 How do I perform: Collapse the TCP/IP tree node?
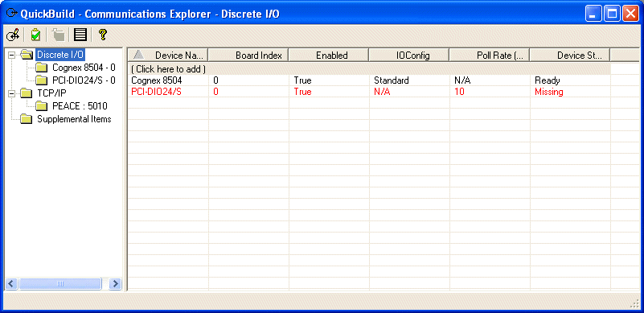12,93
